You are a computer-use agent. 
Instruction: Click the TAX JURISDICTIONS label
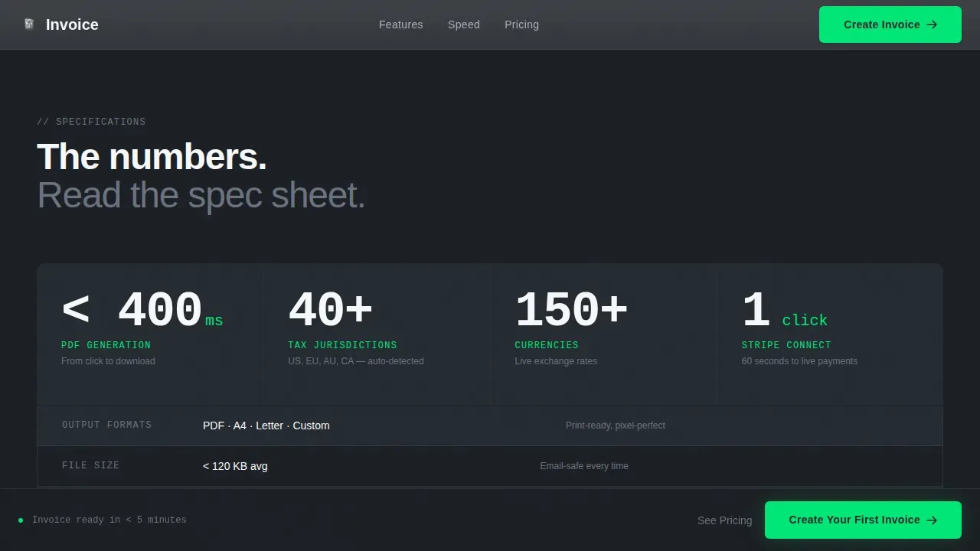click(342, 345)
